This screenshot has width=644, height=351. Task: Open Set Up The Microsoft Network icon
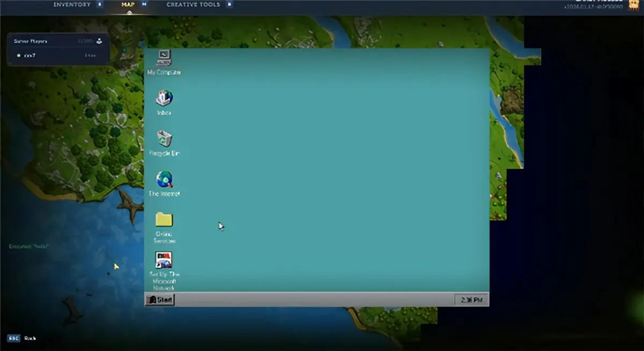pos(164,260)
